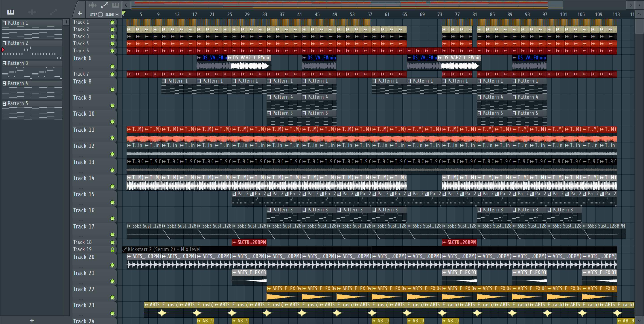The height and width of the screenshot is (324, 644).
Task: Click the vertical scrollbar thumb
Action: pos(639,26)
